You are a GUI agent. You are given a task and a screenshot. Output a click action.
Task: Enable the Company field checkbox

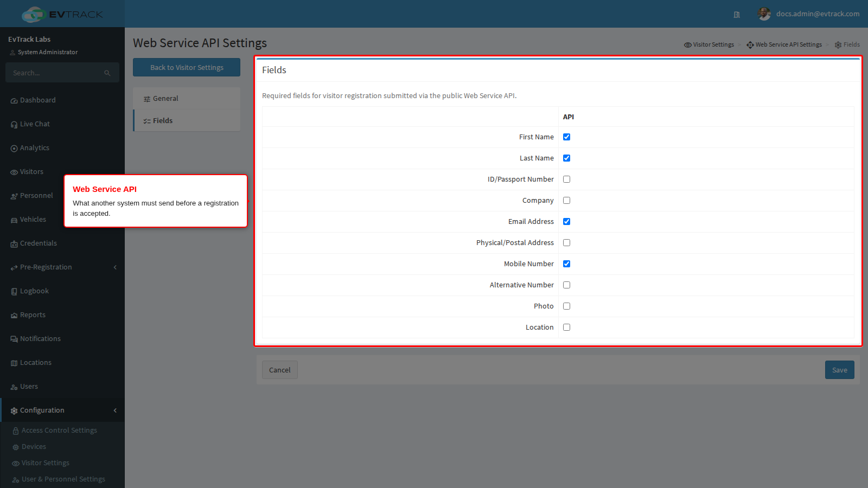[x=566, y=201]
